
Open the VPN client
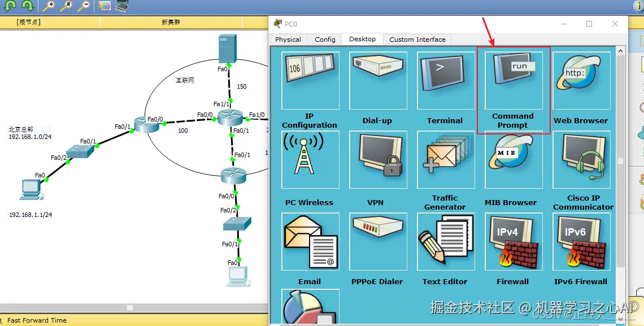click(x=378, y=160)
